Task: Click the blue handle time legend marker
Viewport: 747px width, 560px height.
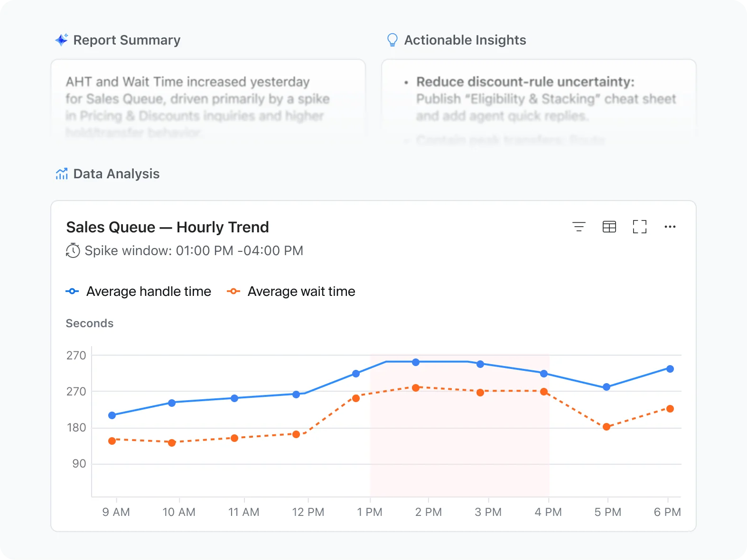Action: pyautogui.click(x=72, y=291)
